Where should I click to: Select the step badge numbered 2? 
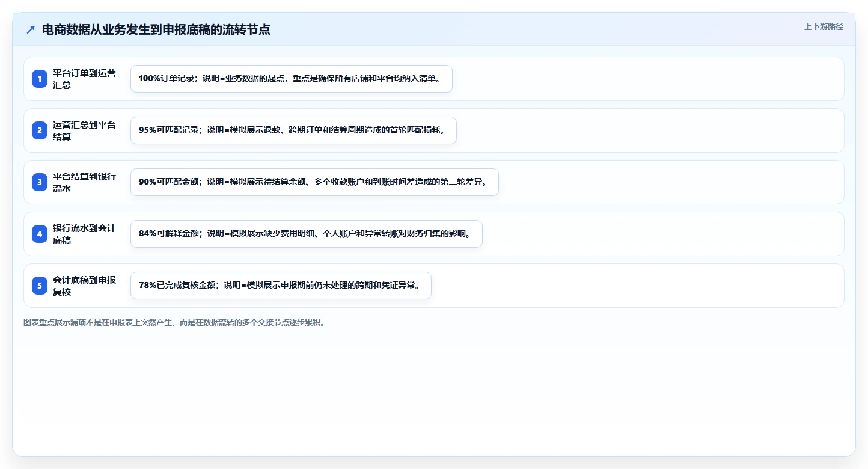[x=40, y=130]
